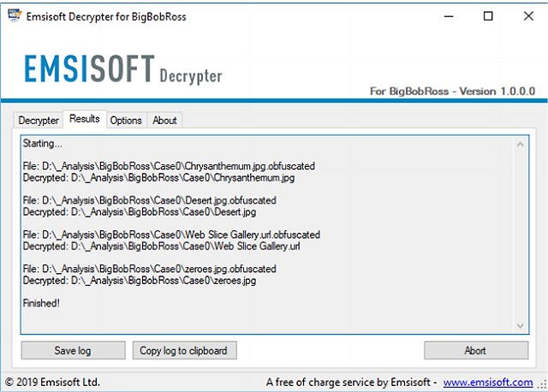Copy log to clipboard button
This screenshot has height=392, width=548.
[185, 350]
